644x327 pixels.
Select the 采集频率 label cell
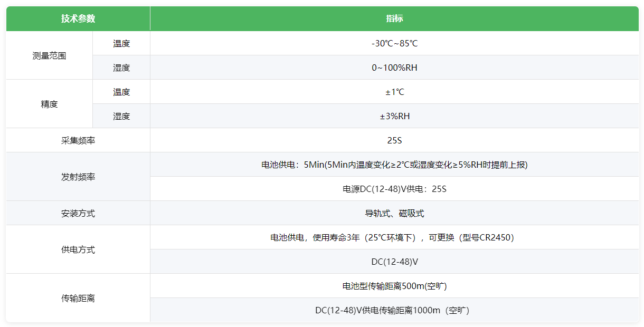coord(78,140)
